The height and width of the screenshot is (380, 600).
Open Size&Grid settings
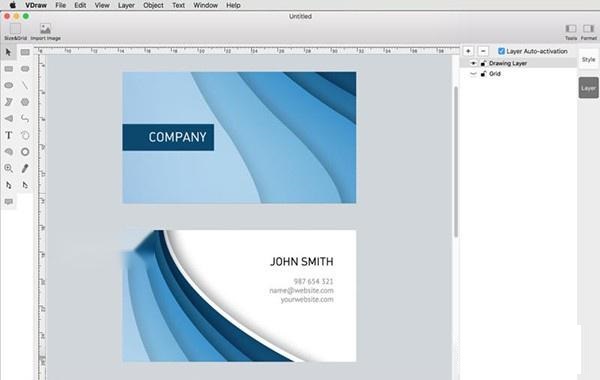coord(15,31)
